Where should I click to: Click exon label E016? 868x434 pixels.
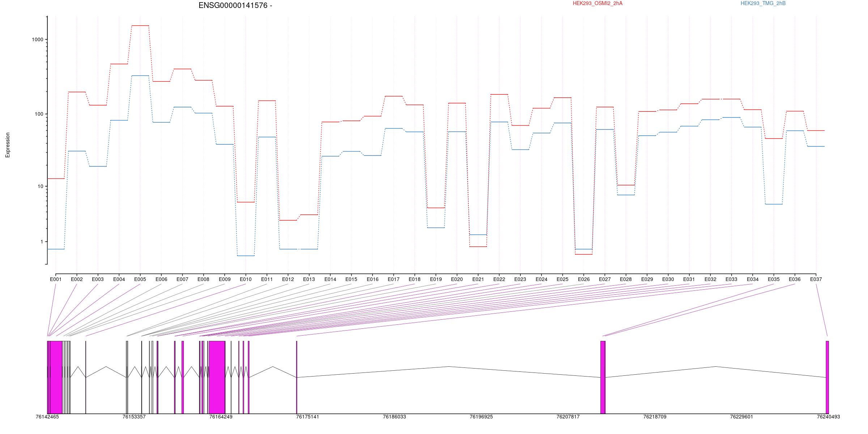coord(373,280)
